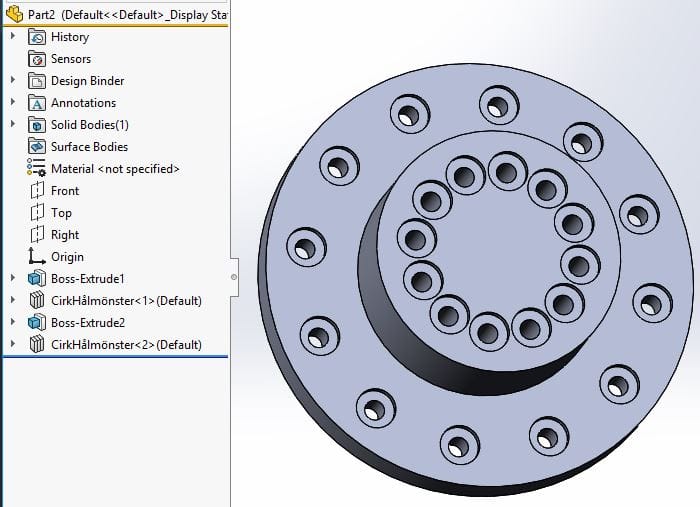Image resolution: width=700 pixels, height=507 pixels.
Task: Click the History folder icon
Action: (37, 37)
